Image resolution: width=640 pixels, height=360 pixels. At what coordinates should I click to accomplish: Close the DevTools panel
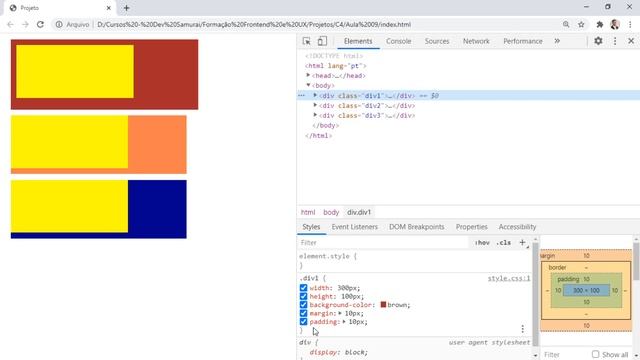click(x=631, y=41)
